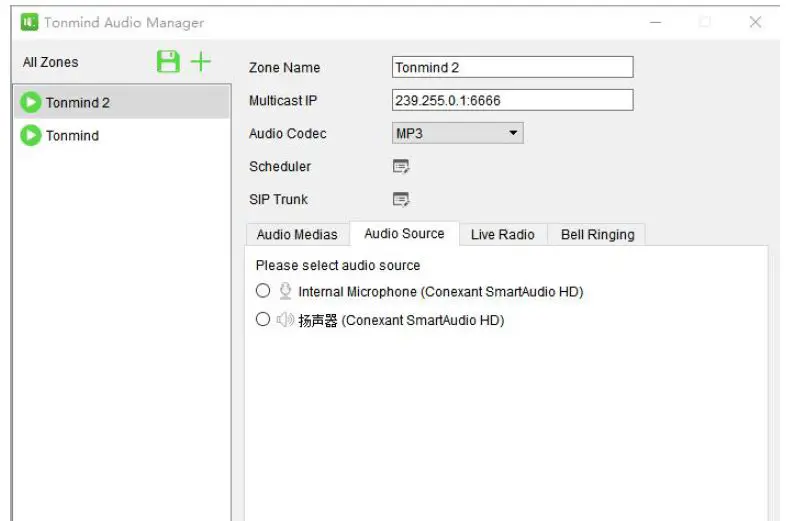Click the Zone Name input field

coord(513,67)
